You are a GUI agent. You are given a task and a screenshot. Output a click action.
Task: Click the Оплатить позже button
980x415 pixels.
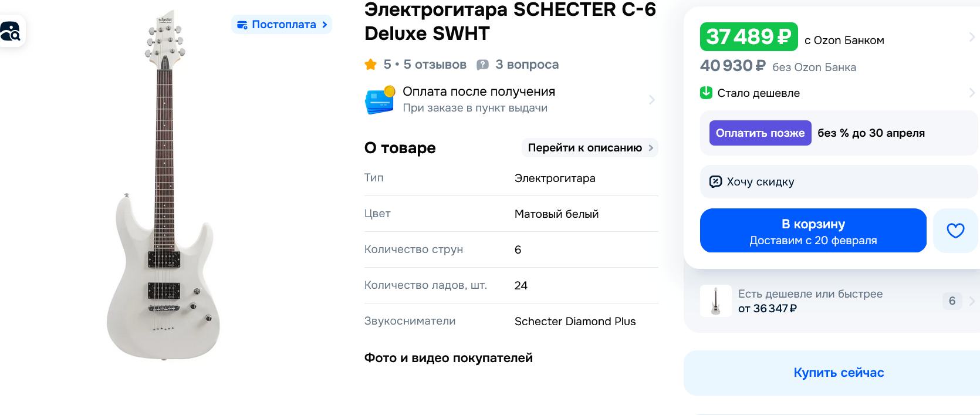760,133
